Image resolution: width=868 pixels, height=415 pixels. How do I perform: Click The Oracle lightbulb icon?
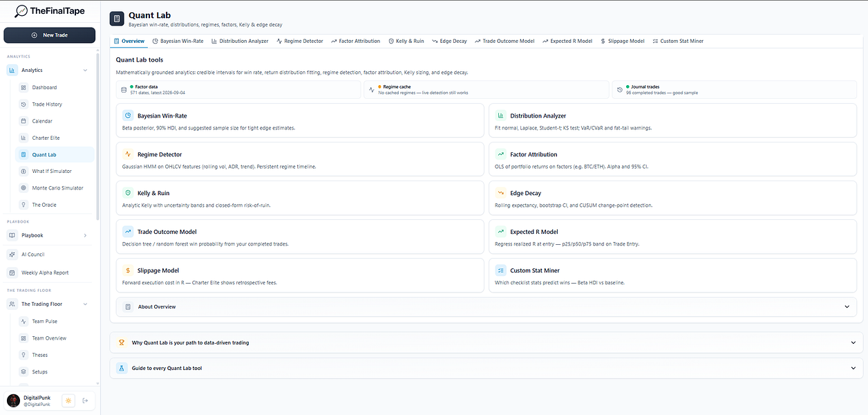tap(23, 205)
